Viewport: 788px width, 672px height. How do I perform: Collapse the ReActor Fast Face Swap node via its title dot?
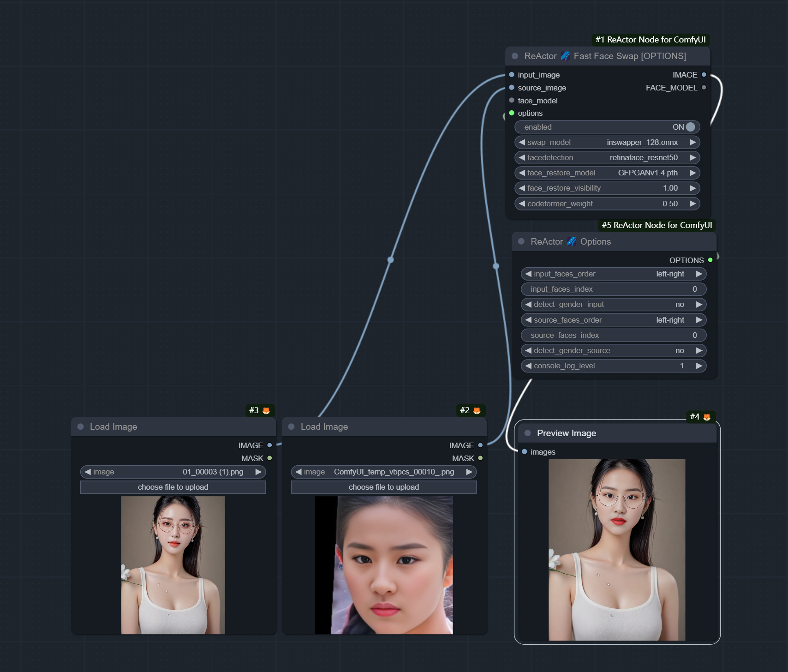[x=514, y=56]
